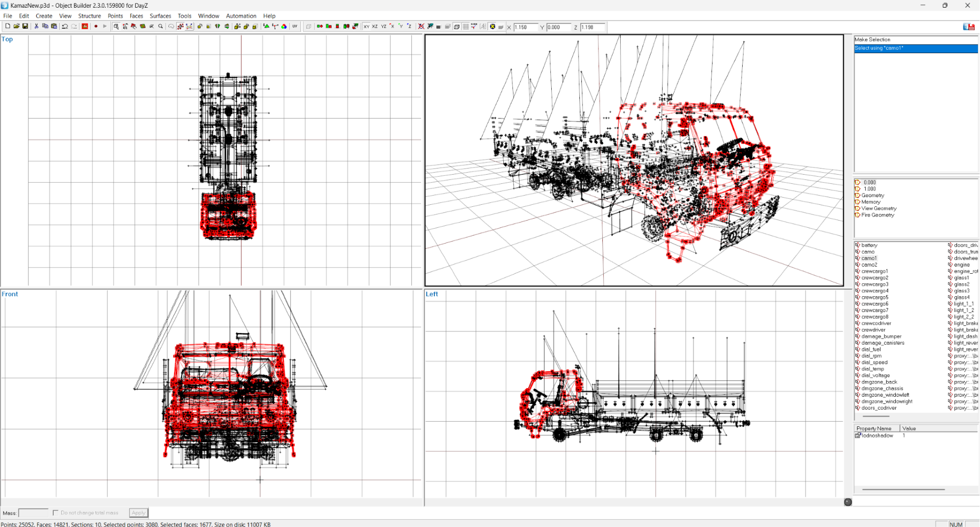Open the Structure menu
The height and width of the screenshot is (527, 980).
point(89,16)
